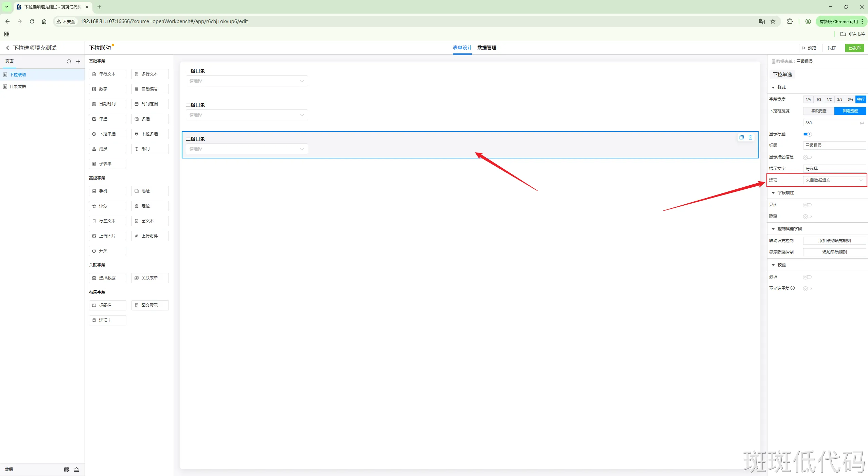868x476 pixels.
Task: Click the search icon in 页面 panel
Action: coord(69,62)
